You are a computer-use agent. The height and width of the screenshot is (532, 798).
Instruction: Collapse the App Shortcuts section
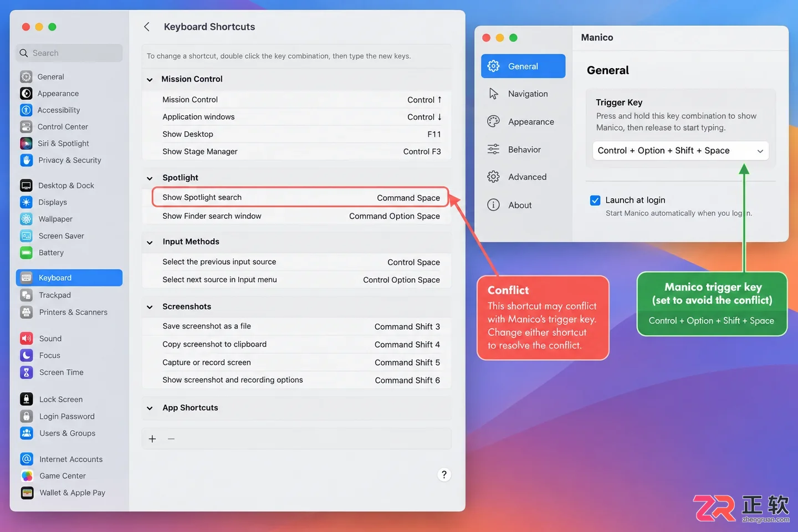tap(150, 408)
